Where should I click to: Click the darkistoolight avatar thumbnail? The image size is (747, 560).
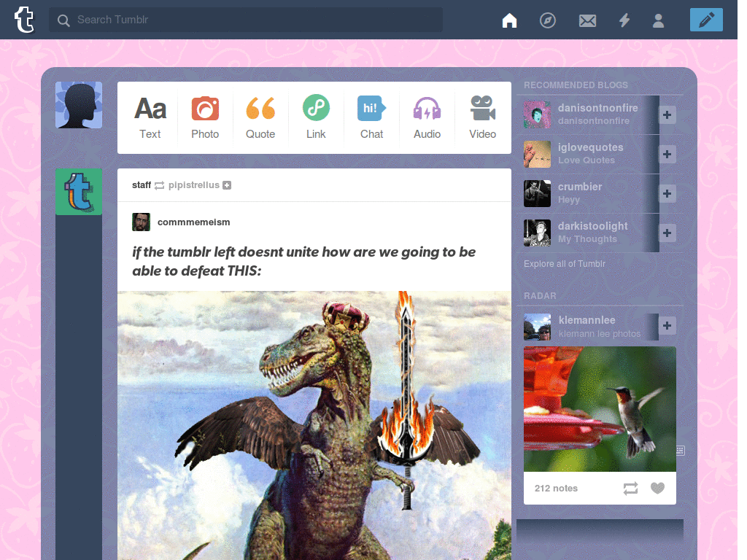coord(537,233)
